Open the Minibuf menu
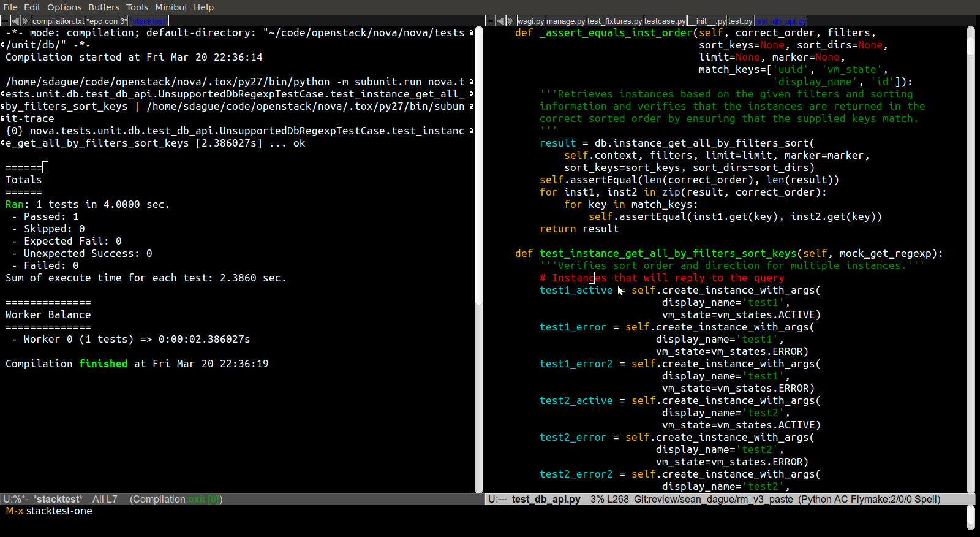The width and height of the screenshot is (980, 537). tap(171, 7)
